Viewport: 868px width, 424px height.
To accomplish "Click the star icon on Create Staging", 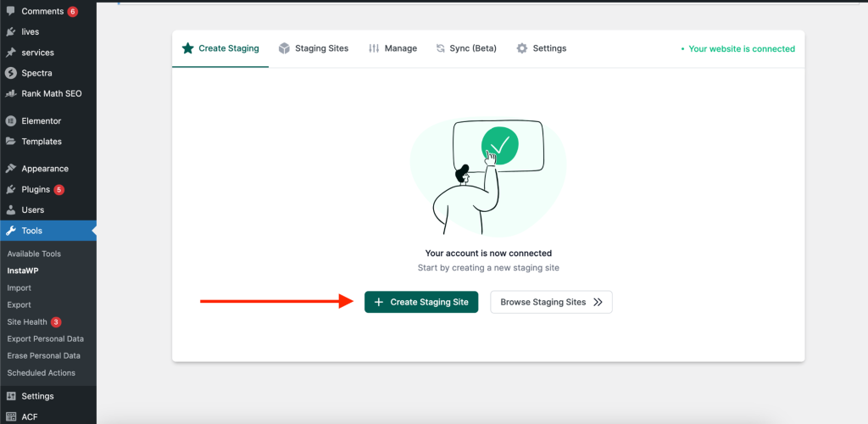I will (x=187, y=48).
